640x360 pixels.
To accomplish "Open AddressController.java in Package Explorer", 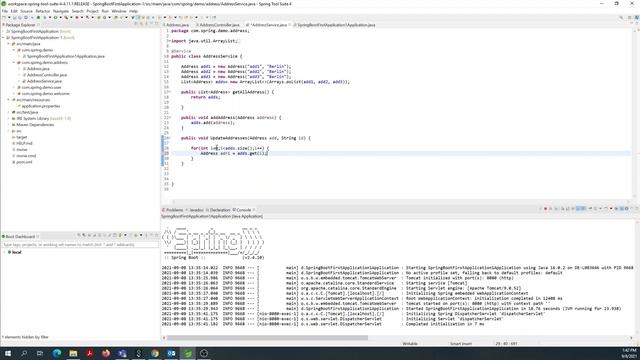I will click(47, 75).
